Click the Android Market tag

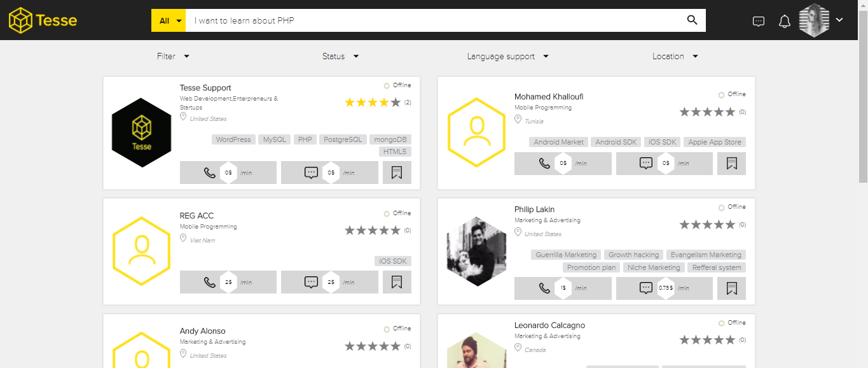558,142
